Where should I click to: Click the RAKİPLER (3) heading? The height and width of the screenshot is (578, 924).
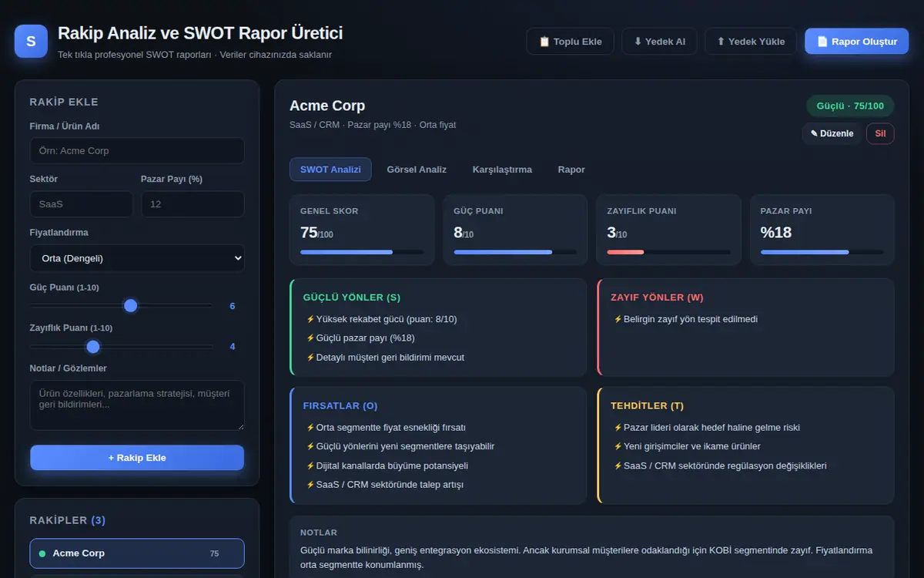[68, 520]
